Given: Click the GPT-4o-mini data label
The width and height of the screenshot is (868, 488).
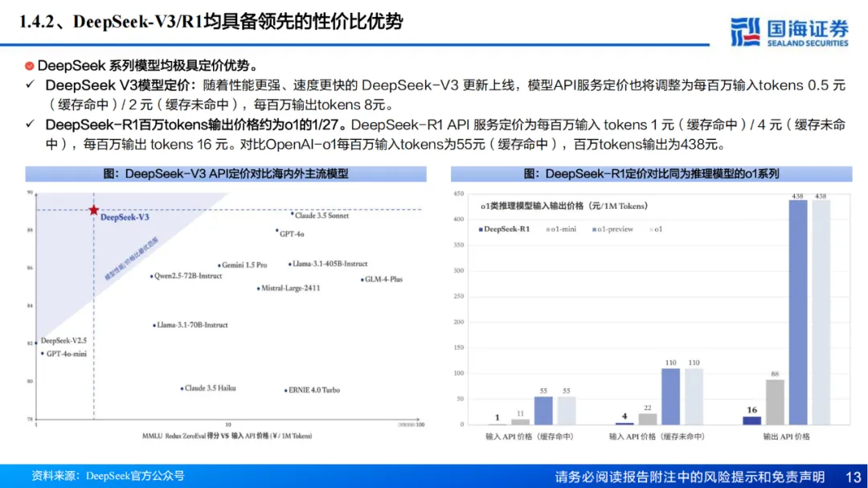Looking at the screenshot, I should tap(67, 354).
